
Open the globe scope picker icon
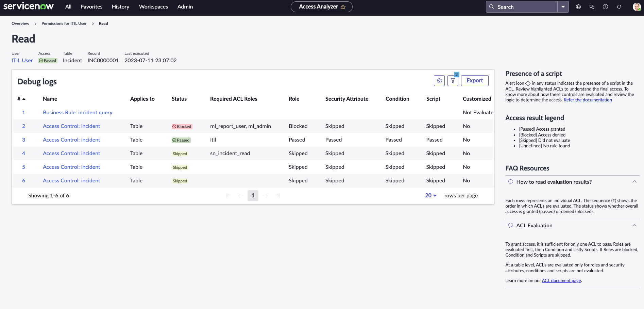tap(578, 7)
